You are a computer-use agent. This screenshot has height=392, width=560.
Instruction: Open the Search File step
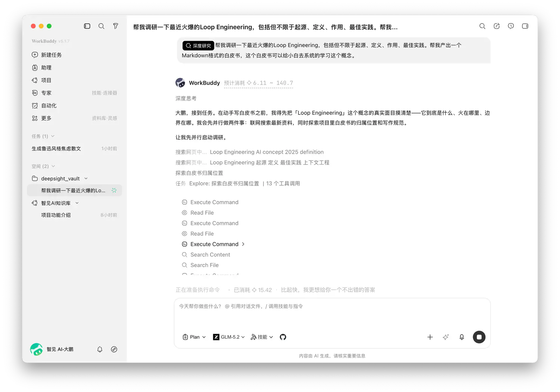[200, 265]
